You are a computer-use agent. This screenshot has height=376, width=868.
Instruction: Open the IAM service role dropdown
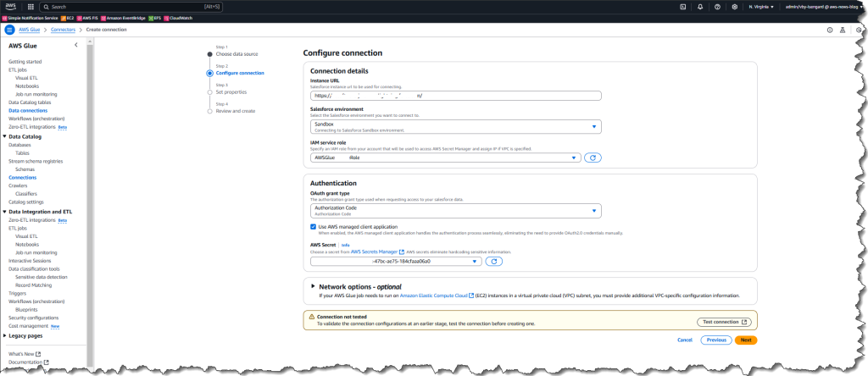(446, 158)
